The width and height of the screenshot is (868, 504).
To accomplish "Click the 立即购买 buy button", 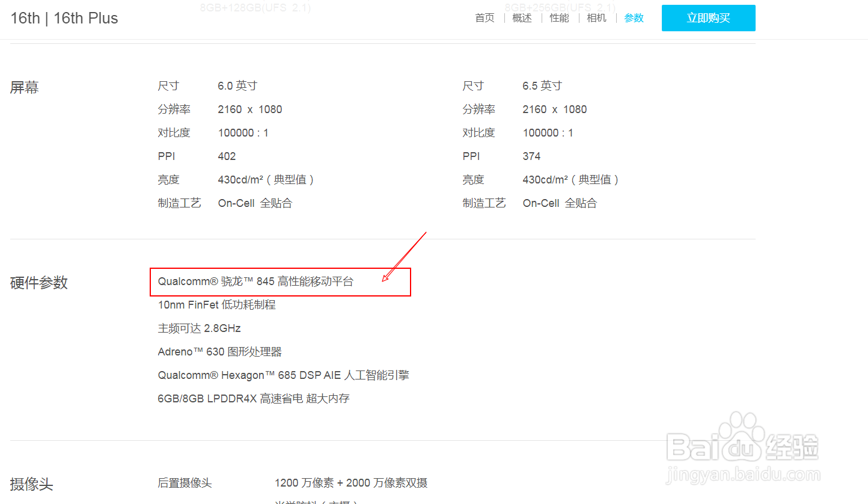I will point(709,18).
